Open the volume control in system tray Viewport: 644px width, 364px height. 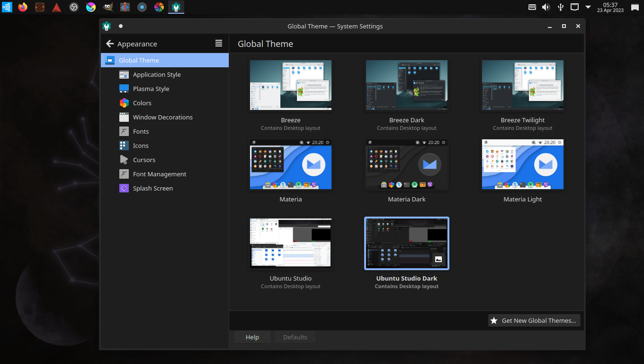pos(546,7)
